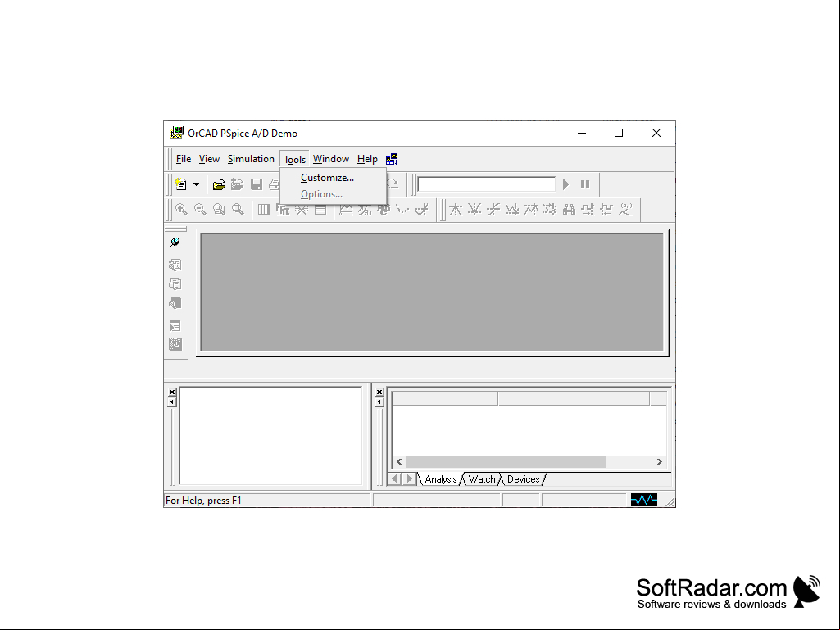Image resolution: width=840 pixels, height=630 pixels.
Task: Click the View Simulation Results sidebar icon
Action: point(175,265)
